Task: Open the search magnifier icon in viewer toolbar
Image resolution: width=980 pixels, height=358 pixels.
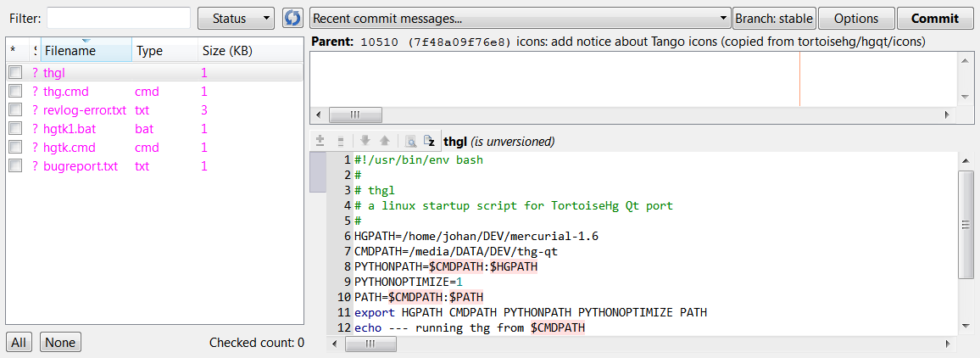Action: click(x=410, y=142)
